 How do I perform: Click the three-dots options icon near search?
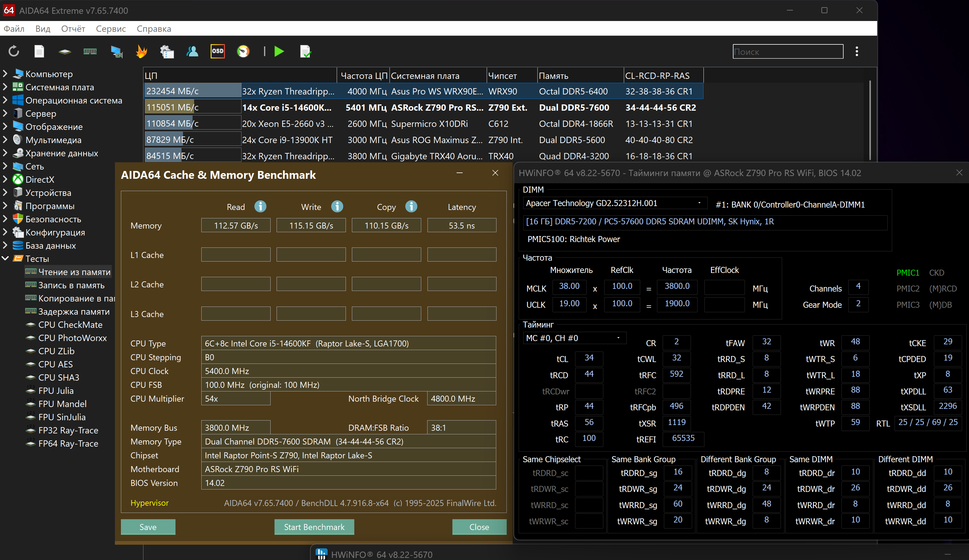click(857, 51)
